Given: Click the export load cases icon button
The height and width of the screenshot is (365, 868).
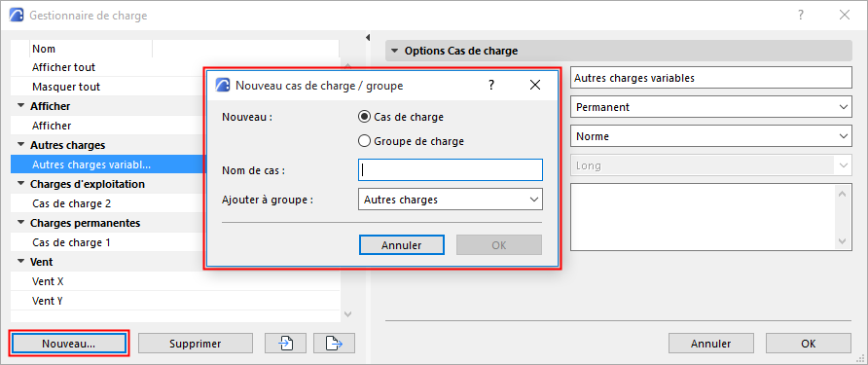Looking at the screenshot, I should [334, 344].
